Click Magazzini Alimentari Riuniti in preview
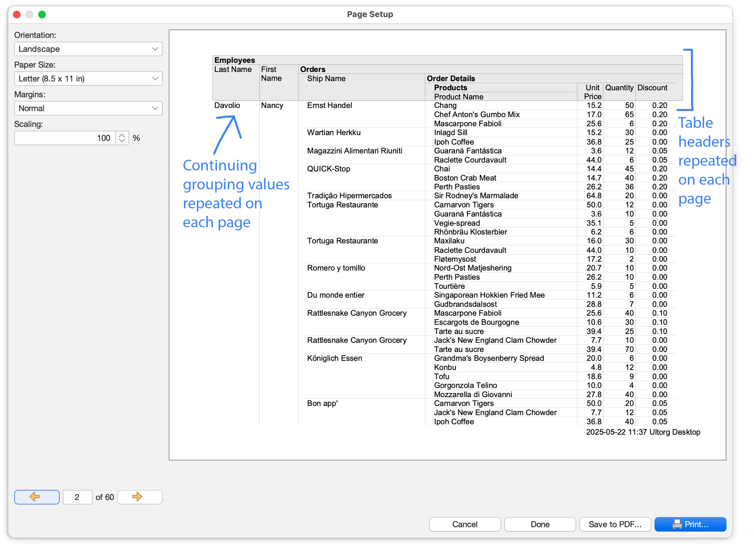The height and width of the screenshot is (560, 754). (x=355, y=151)
